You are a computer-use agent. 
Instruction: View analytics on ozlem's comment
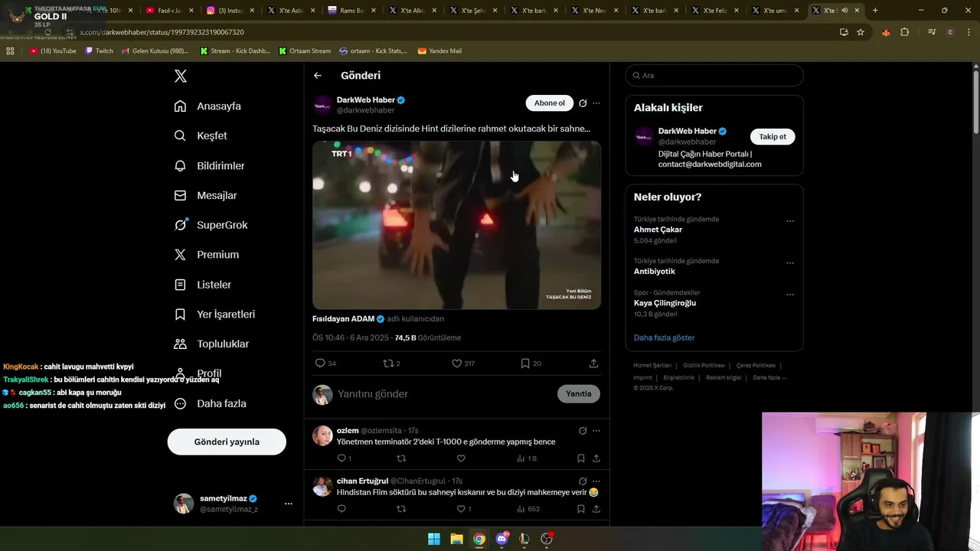(527, 458)
